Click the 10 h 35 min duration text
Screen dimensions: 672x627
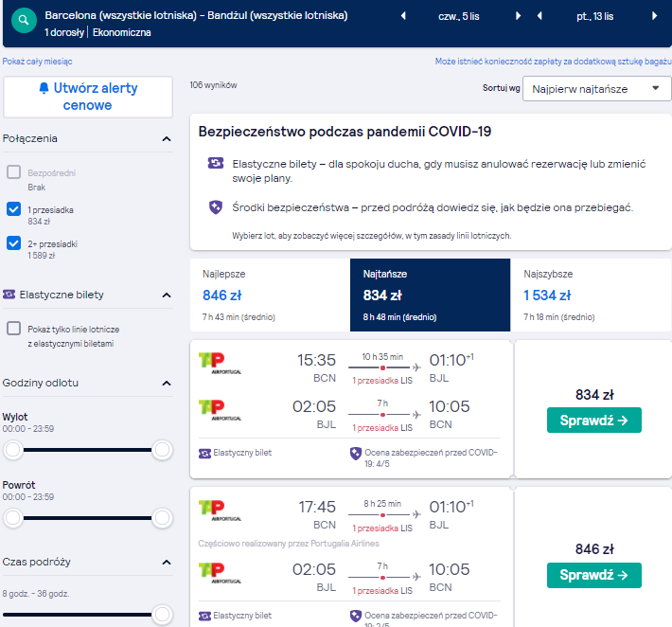pos(382,356)
